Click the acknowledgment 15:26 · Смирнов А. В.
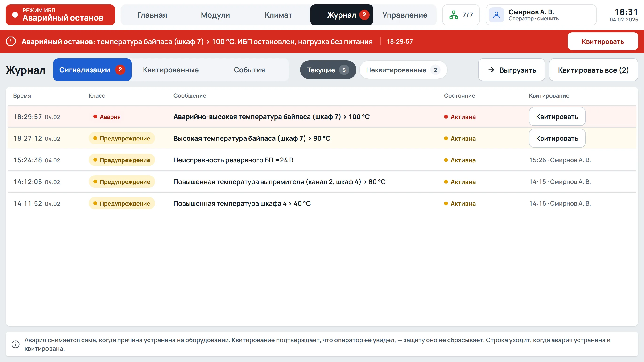The image size is (644, 362). (x=560, y=160)
